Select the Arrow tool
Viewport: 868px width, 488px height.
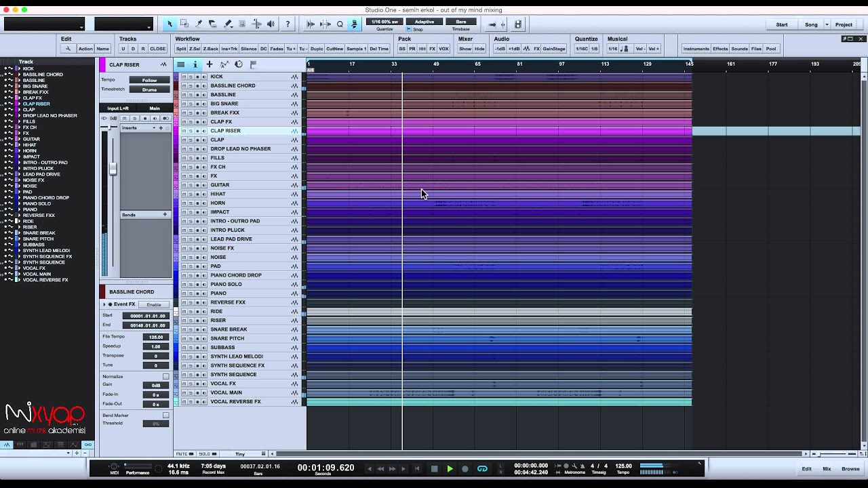[170, 24]
